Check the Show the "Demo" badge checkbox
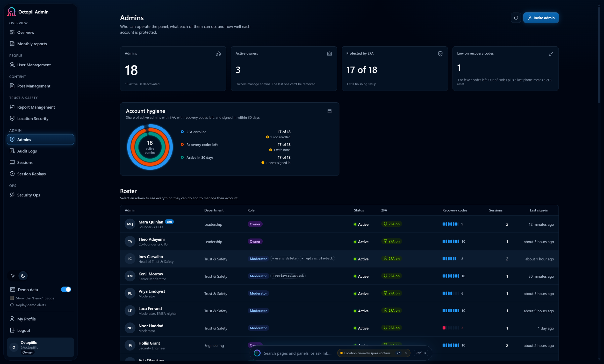Image resolution: width=604 pixels, height=364 pixels. click(x=12, y=298)
